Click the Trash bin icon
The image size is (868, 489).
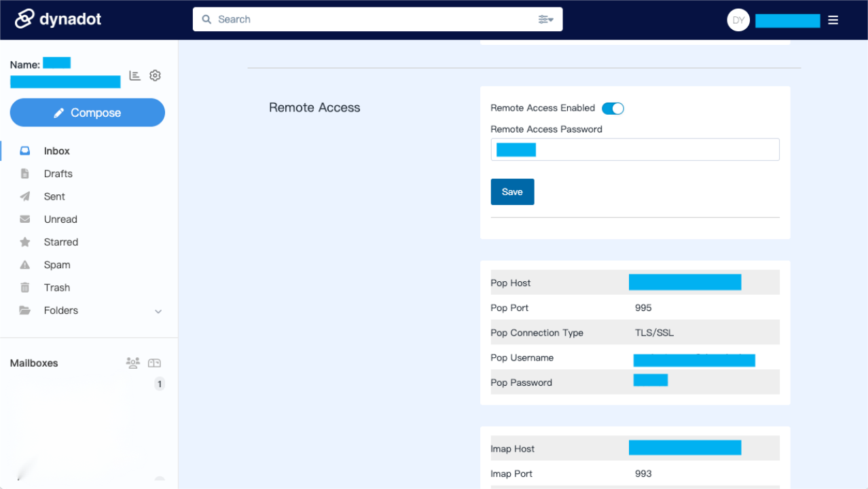25,287
